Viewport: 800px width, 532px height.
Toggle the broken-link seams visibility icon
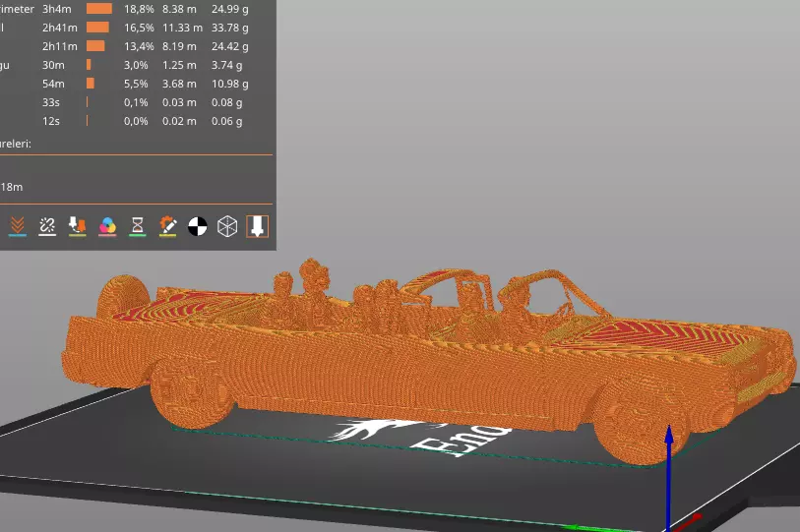[47, 226]
